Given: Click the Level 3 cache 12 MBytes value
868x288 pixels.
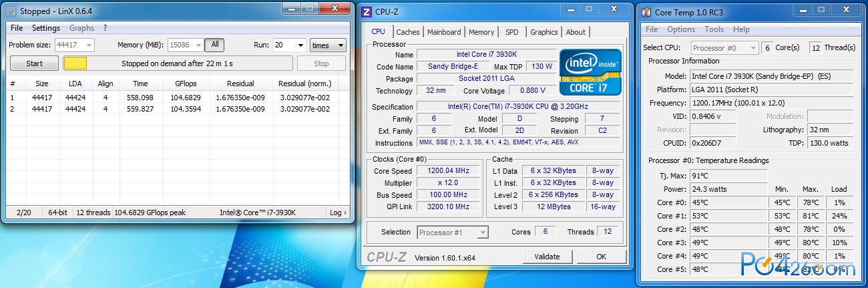Looking at the screenshot, I should tap(554, 207).
